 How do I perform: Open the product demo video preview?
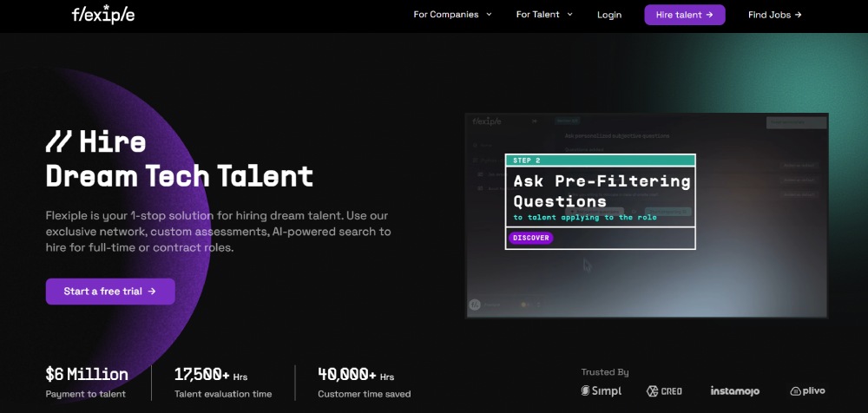[647, 215]
